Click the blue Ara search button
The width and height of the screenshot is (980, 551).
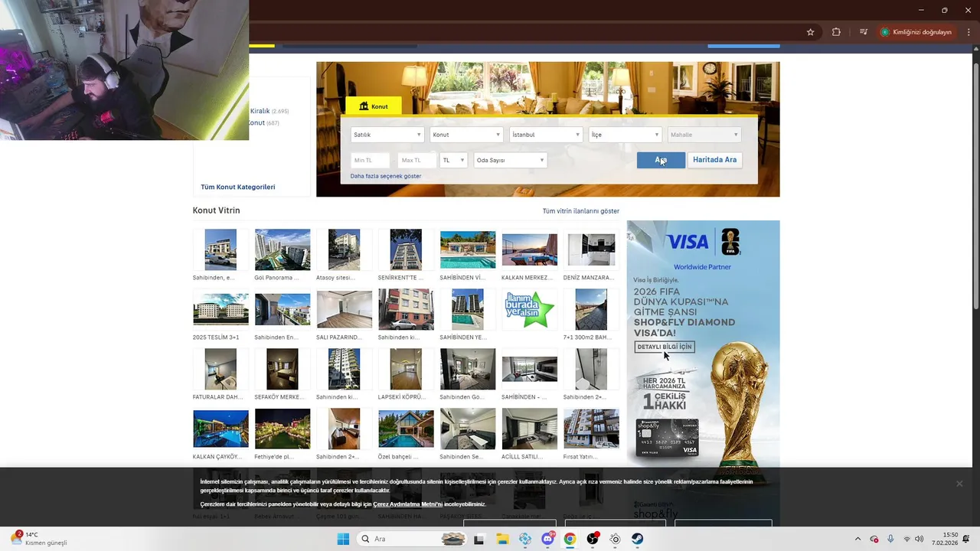661,160
